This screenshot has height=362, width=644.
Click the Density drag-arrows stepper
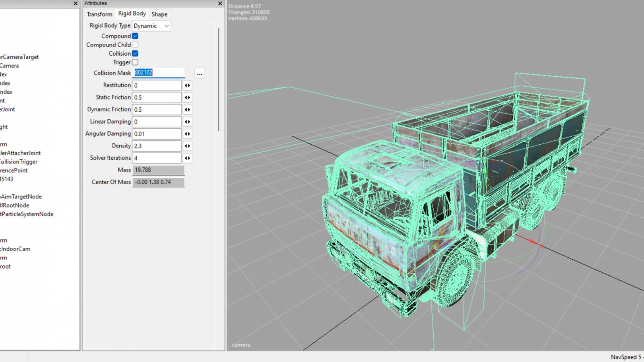(x=188, y=146)
